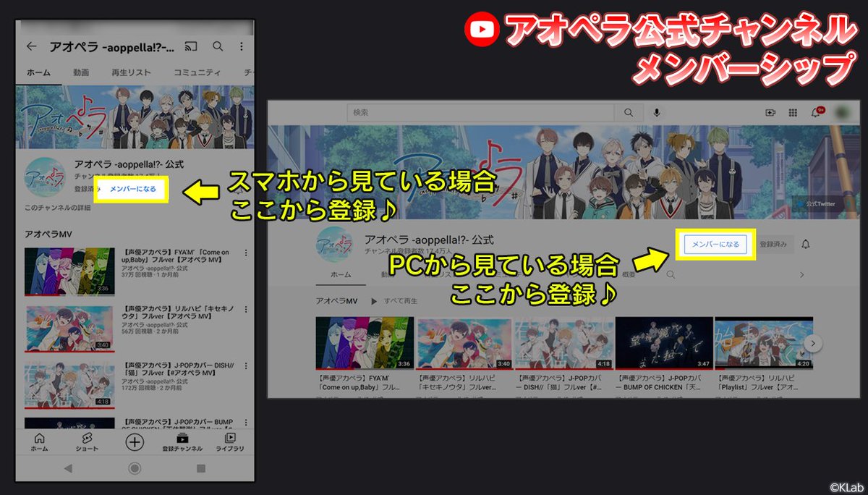Click the 検索 search field on the PC page
868x495 pixels.
480,113
